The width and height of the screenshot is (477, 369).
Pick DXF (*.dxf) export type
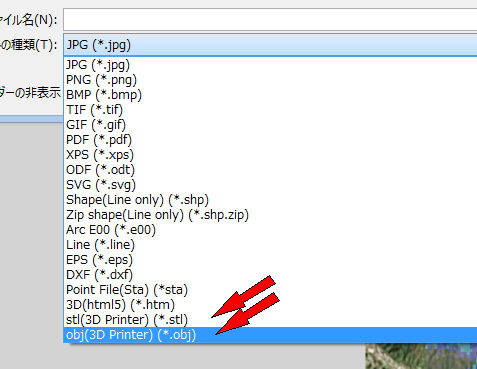(270, 275)
